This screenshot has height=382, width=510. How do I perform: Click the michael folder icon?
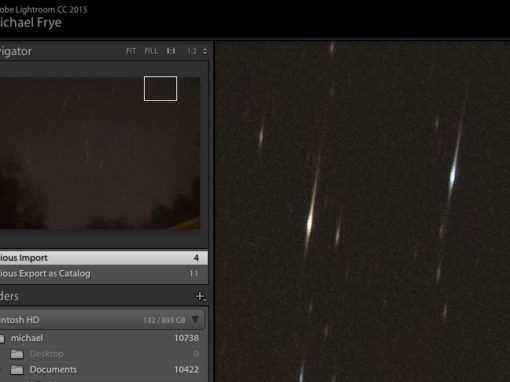[2, 338]
